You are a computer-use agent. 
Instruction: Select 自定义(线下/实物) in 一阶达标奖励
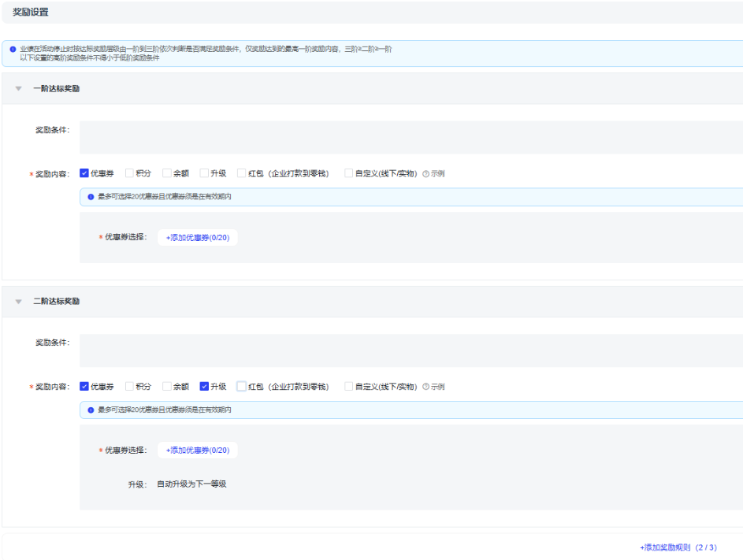pos(349,173)
